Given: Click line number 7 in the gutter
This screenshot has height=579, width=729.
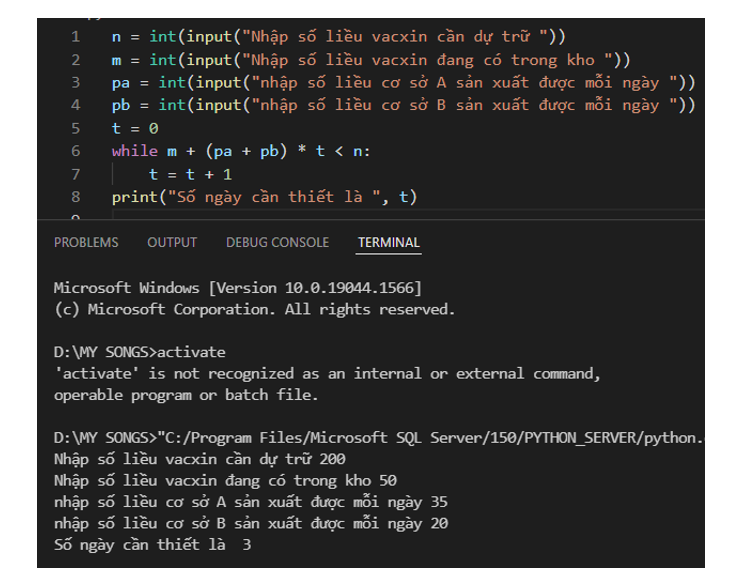Looking at the screenshot, I should (75, 174).
